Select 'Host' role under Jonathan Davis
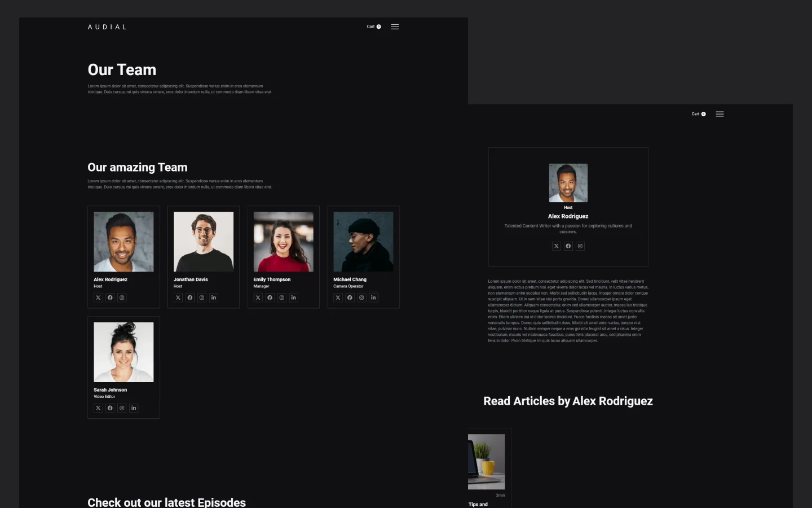 178,286
